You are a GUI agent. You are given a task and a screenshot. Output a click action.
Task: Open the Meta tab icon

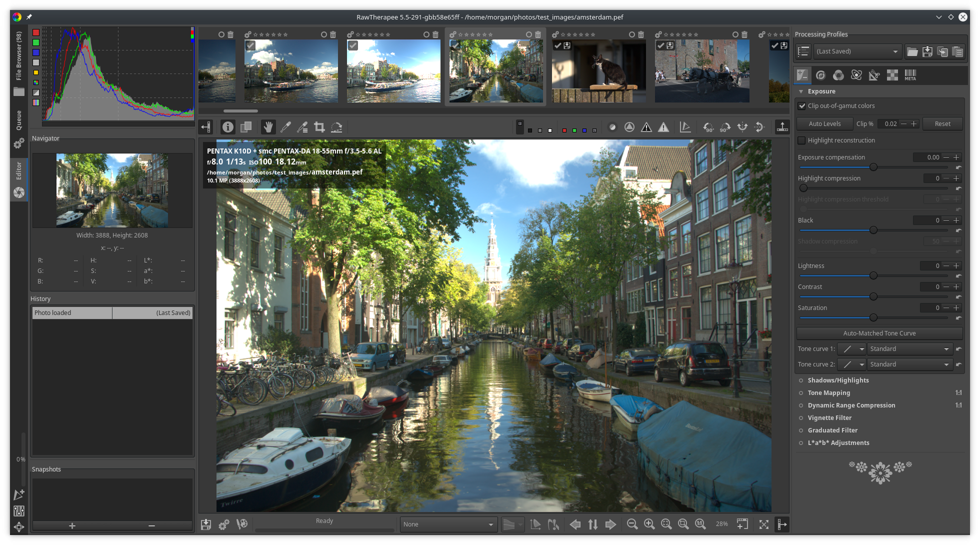tap(910, 75)
